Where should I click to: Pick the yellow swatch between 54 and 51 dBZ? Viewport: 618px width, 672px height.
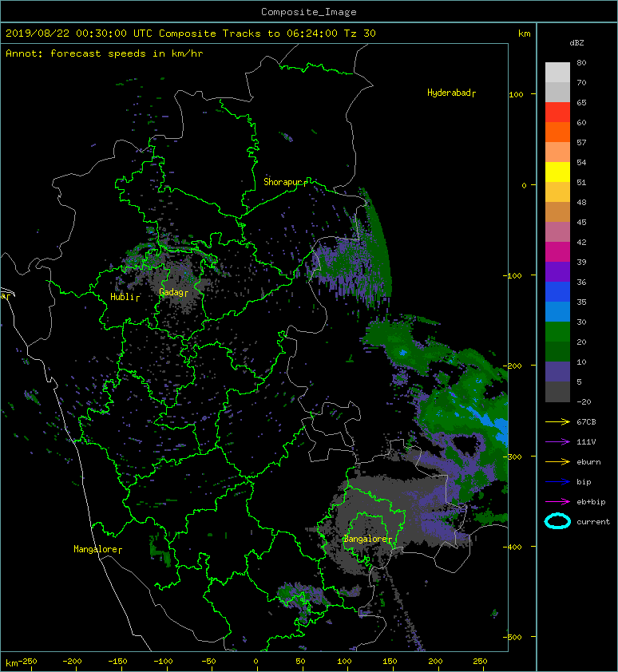557,172
